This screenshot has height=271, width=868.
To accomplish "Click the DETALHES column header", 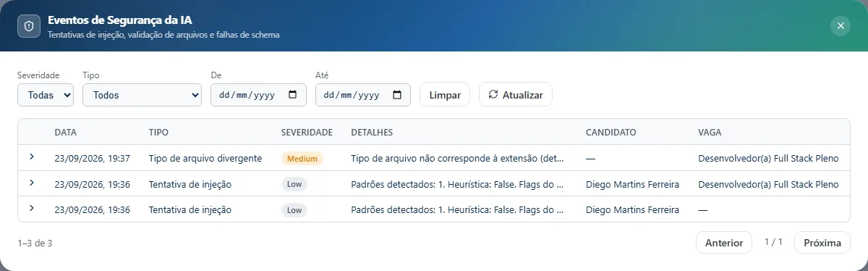I will [x=372, y=133].
